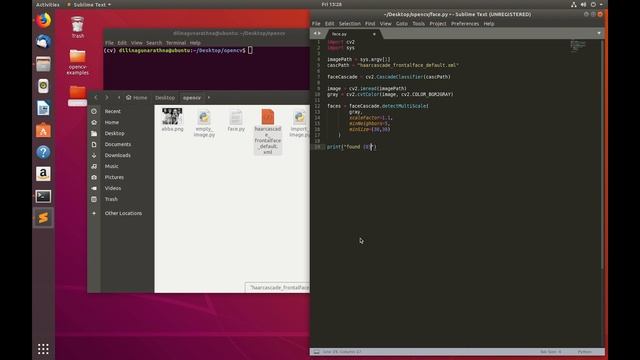Open Music in the Files sidebar
Screen dimensions: 640x360
coord(111,166)
